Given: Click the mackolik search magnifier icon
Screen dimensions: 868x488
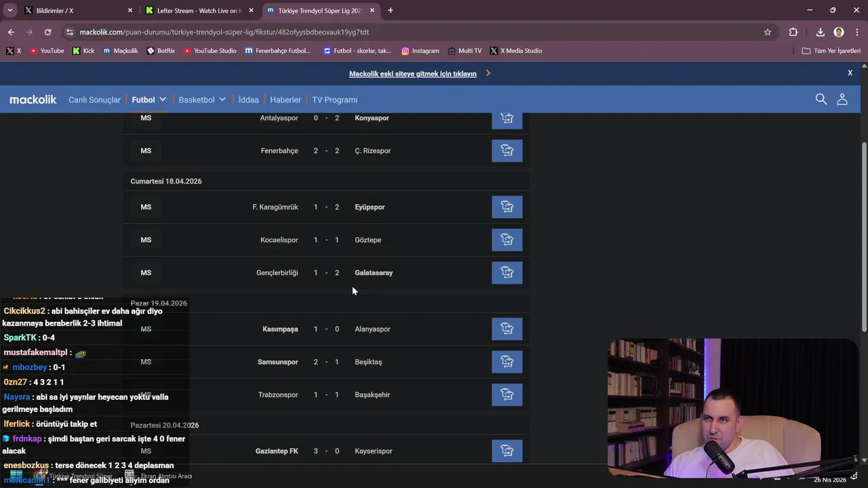Looking at the screenshot, I should tap(821, 99).
